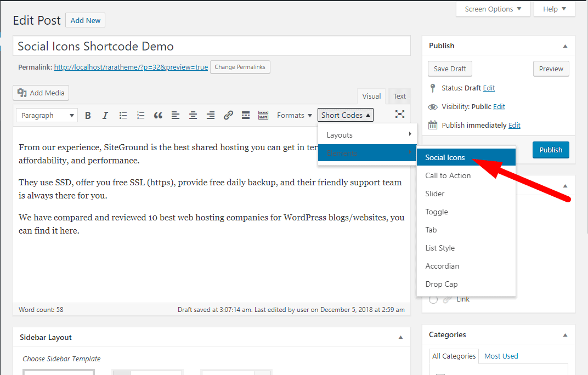Click the 'Draft saved at' status text

pos(291,310)
